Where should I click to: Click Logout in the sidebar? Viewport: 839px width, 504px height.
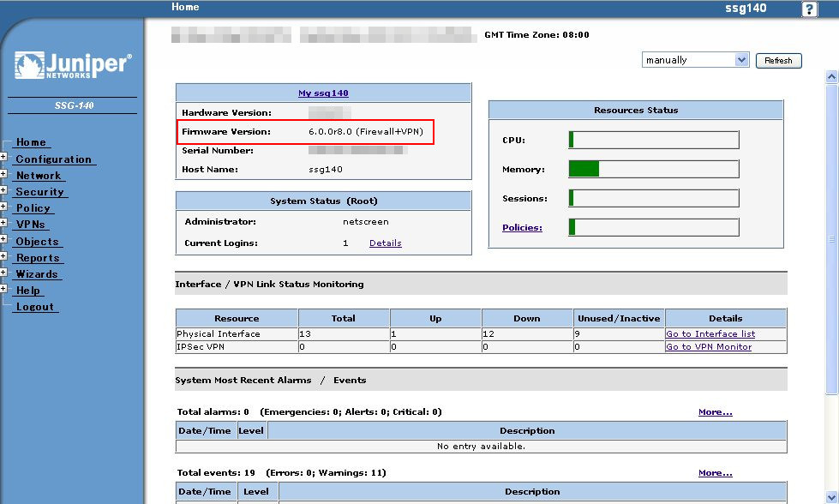(x=35, y=307)
